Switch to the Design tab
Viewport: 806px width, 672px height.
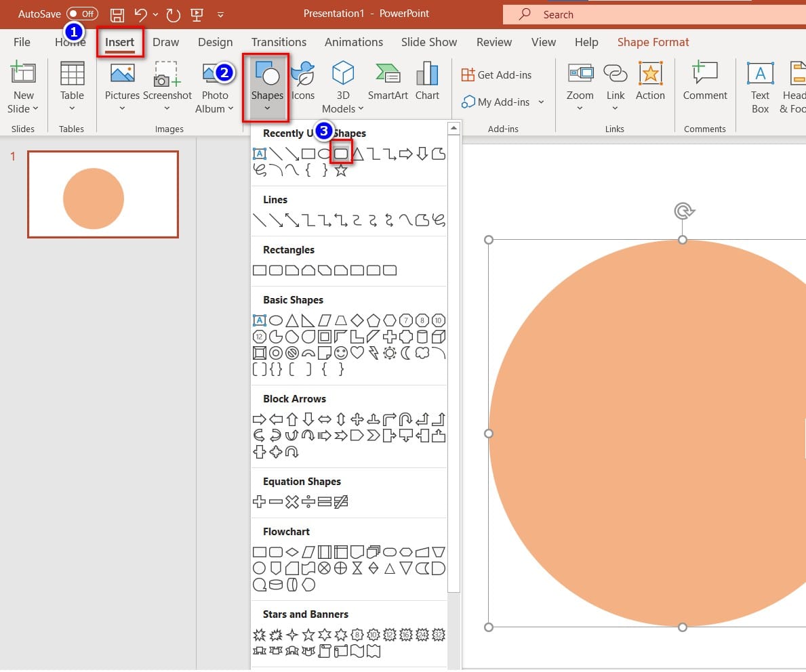point(215,42)
